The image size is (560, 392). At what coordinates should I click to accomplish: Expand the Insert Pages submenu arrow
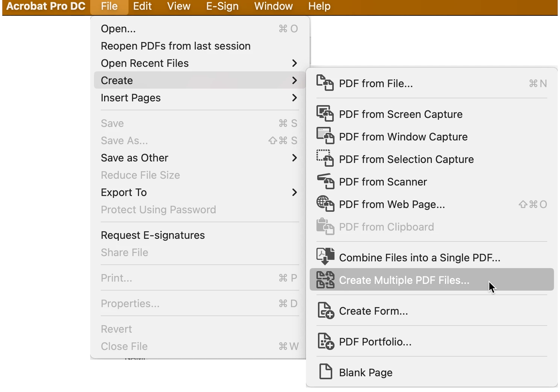coord(295,98)
